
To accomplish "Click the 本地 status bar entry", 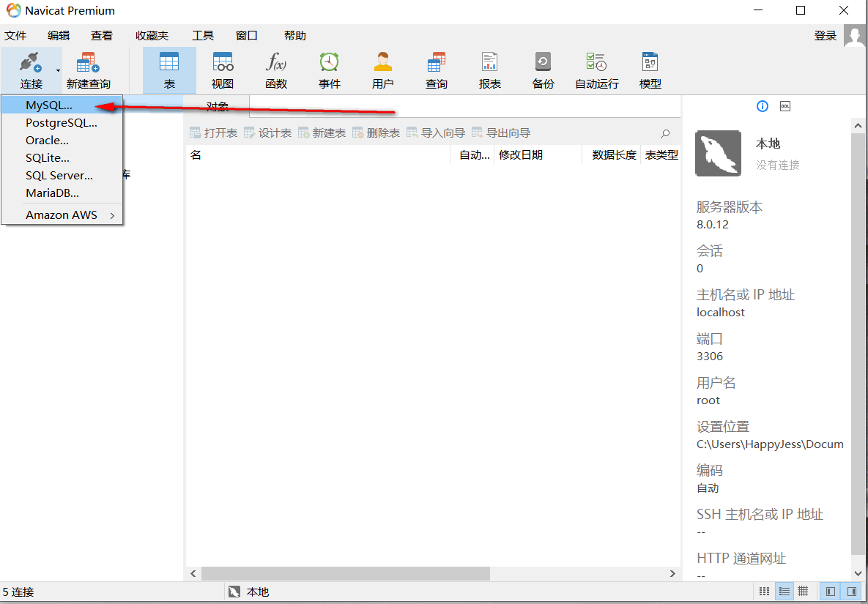I will 249,592.
